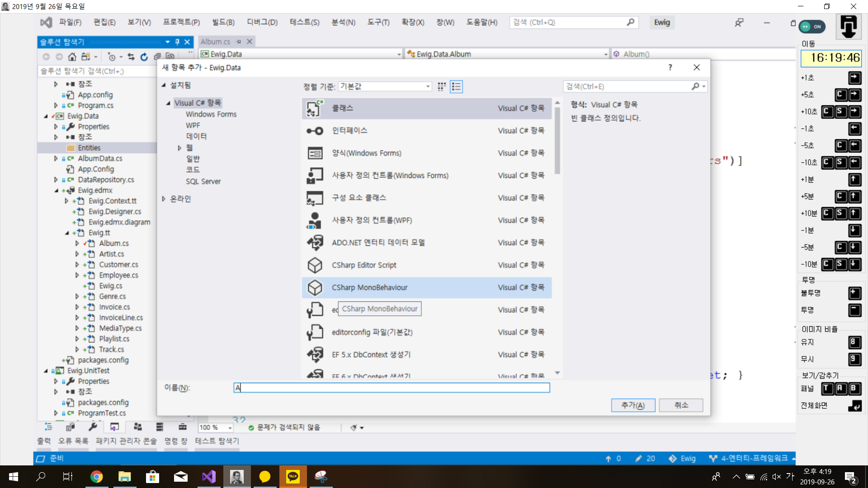Click the dialog help question mark icon
This screenshot has height=488, width=868.
pyautogui.click(x=670, y=67)
